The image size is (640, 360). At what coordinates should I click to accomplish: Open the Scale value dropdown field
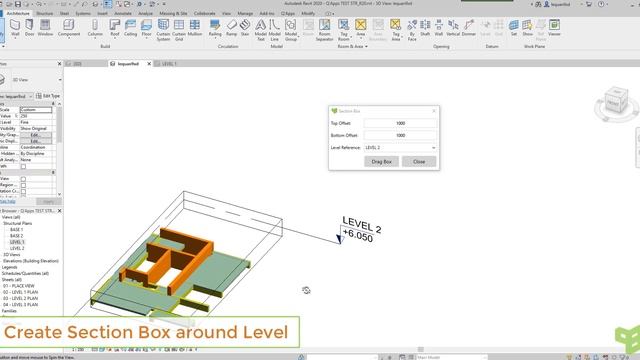point(36,110)
